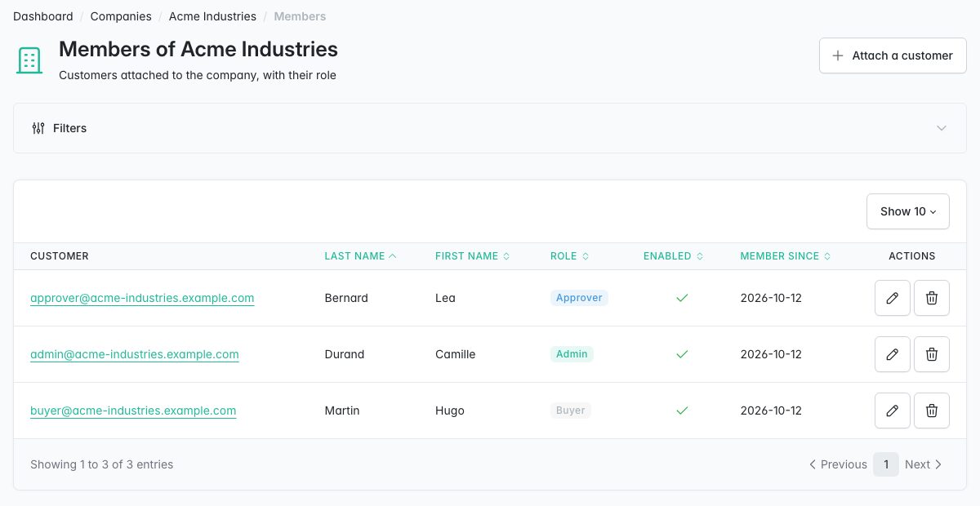Remove the Durand Camille admin member
Image resolution: width=980 pixels, height=506 pixels.
pos(932,354)
